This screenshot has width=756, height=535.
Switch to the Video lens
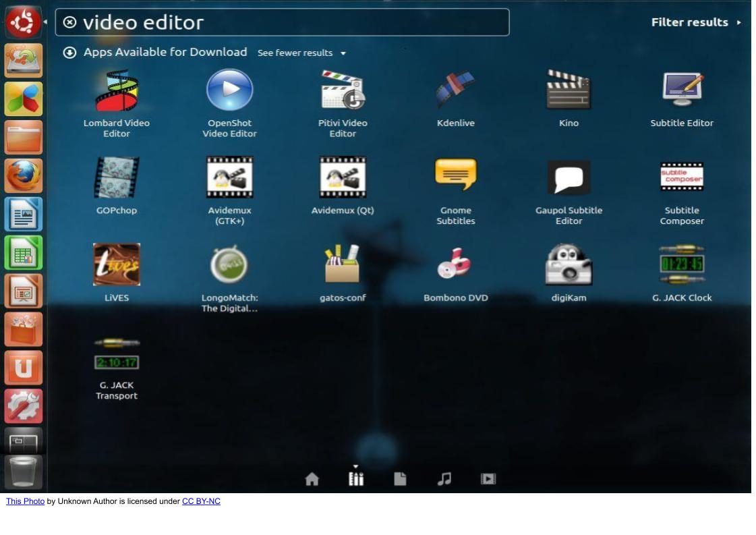[488, 478]
